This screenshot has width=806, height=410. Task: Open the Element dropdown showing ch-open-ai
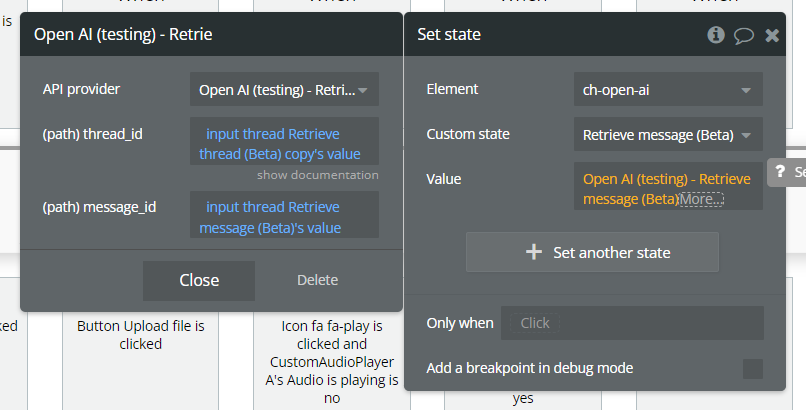(668, 90)
